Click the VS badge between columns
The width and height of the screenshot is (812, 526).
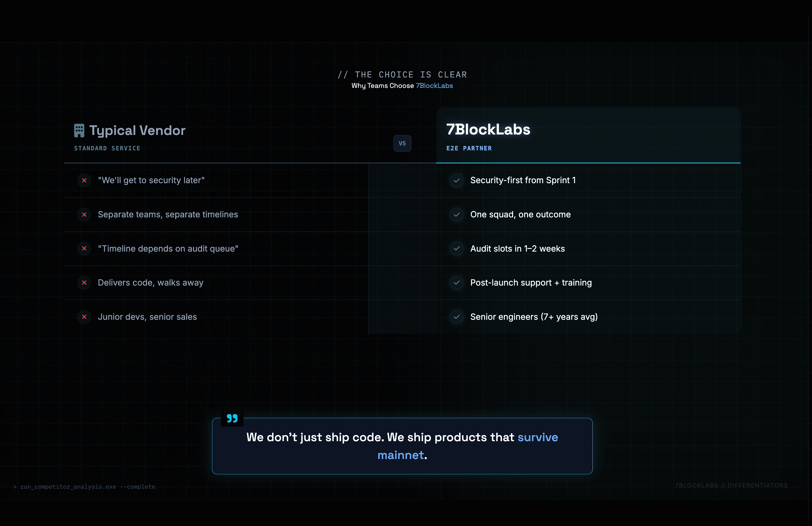click(x=402, y=143)
